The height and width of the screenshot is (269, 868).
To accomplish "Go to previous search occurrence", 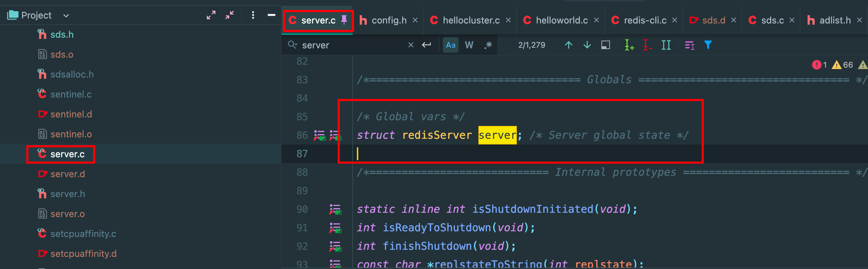I will pos(568,45).
